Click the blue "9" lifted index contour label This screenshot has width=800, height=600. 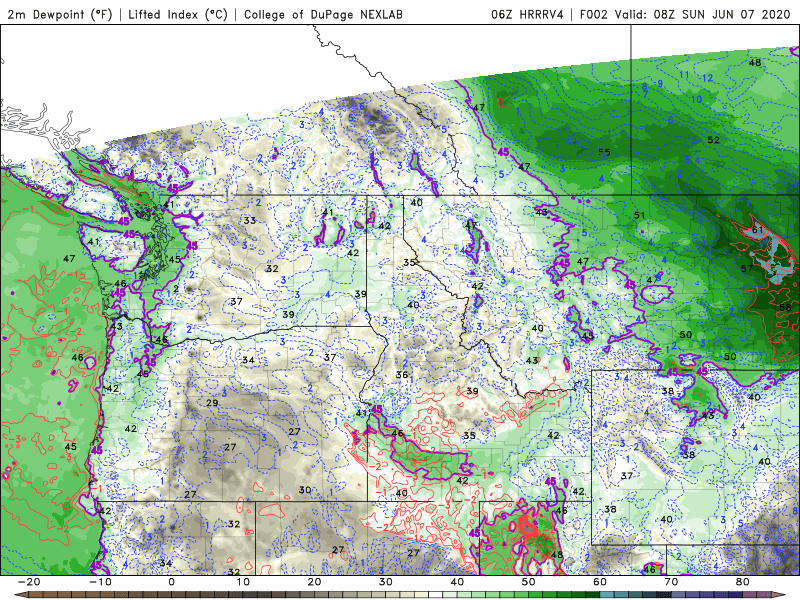(660, 83)
